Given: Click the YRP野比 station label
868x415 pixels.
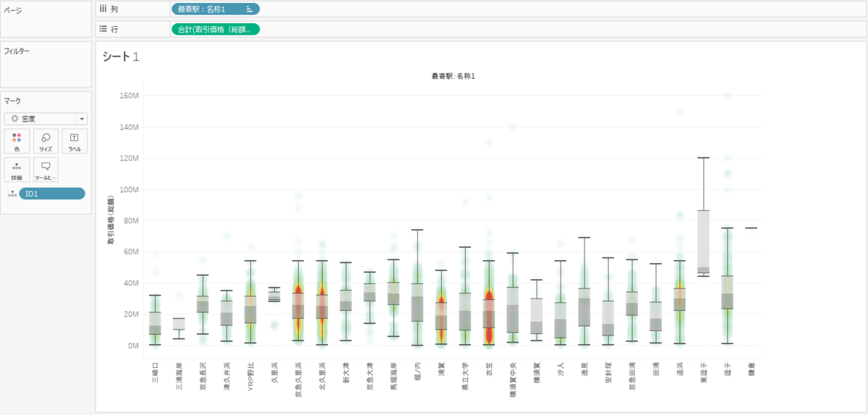Looking at the screenshot, I should [x=251, y=375].
